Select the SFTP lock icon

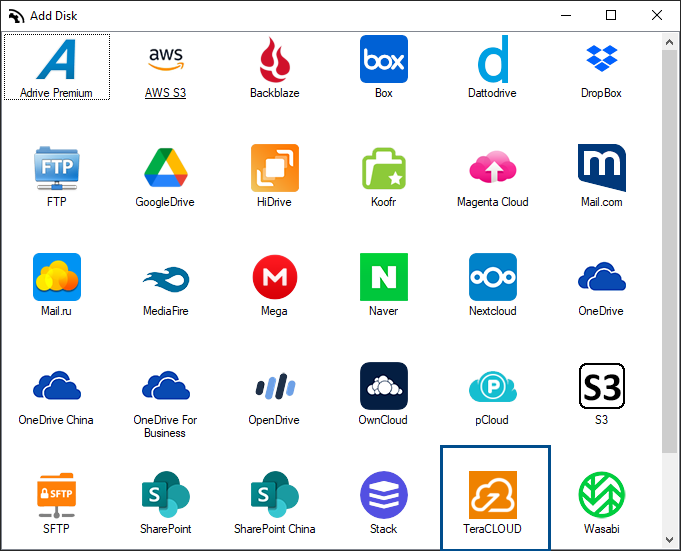pyautogui.click(x=57, y=495)
